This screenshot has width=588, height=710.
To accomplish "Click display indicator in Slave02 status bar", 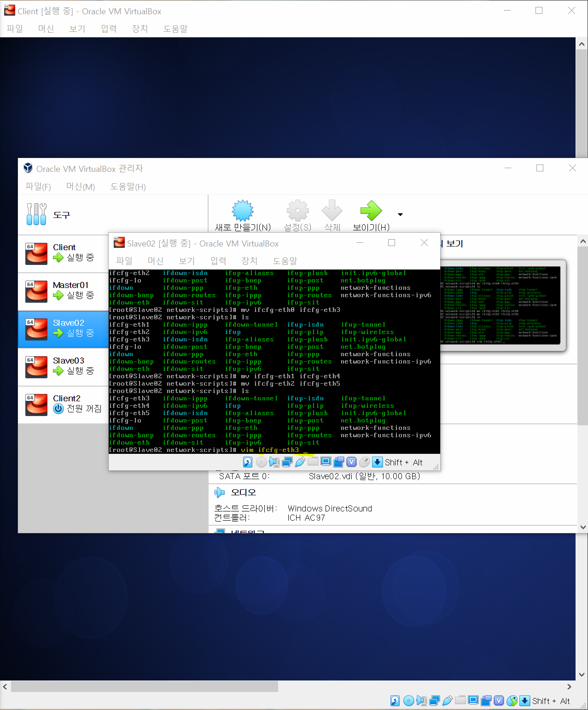I will coord(326,462).
